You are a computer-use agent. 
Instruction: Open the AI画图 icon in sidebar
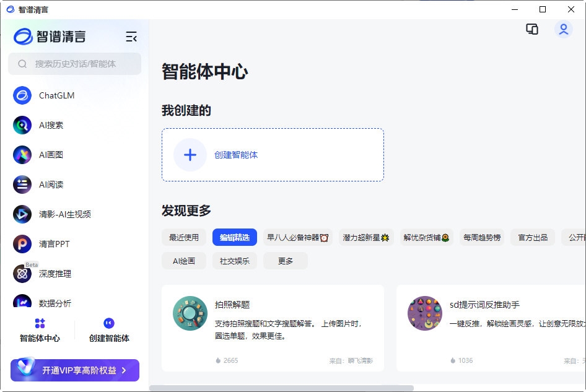22,155
